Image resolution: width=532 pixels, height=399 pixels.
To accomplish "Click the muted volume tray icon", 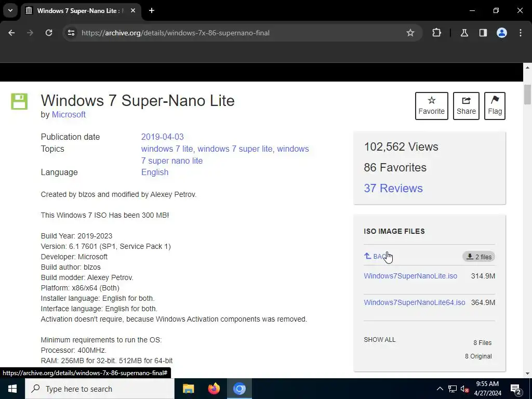I will (x=465, y=389).
